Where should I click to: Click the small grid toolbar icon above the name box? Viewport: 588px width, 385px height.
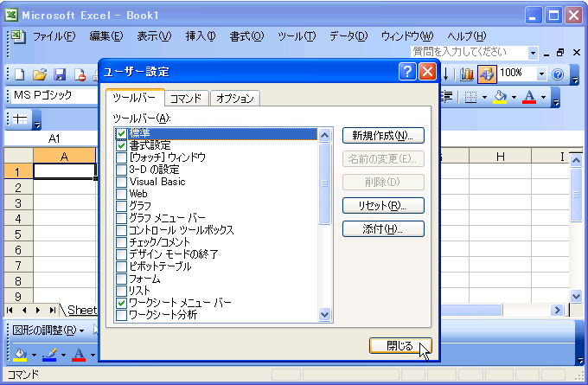coord(20,119)
